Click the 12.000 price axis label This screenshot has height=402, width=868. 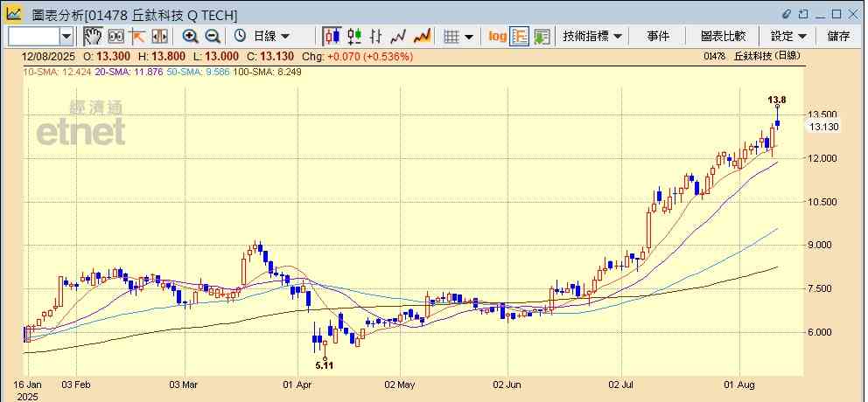point(822,159)
